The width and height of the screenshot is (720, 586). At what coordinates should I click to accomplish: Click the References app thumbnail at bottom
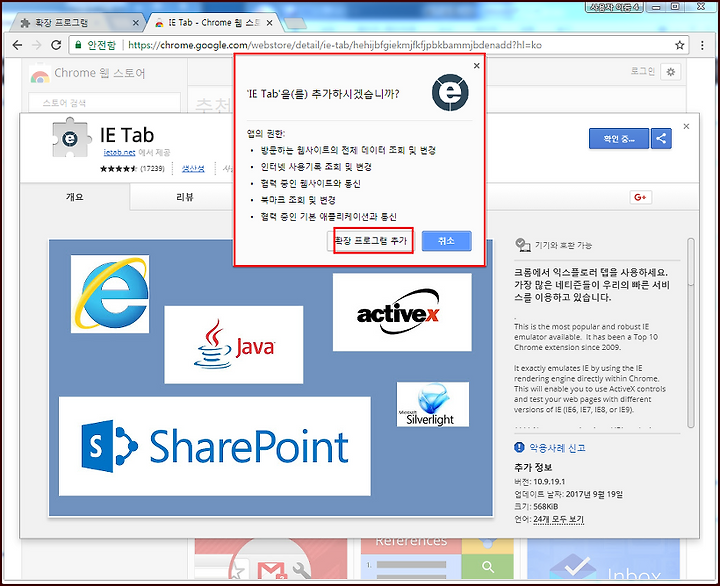coord(437,559)
